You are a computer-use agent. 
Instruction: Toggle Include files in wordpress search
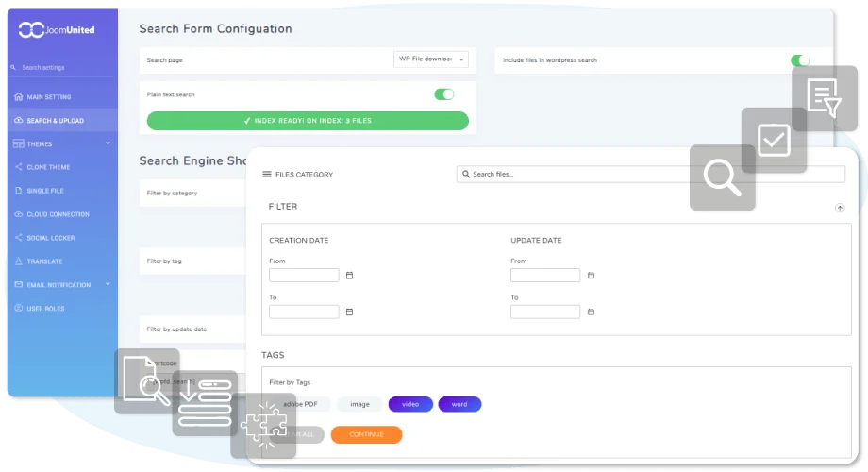coord(799,60)
